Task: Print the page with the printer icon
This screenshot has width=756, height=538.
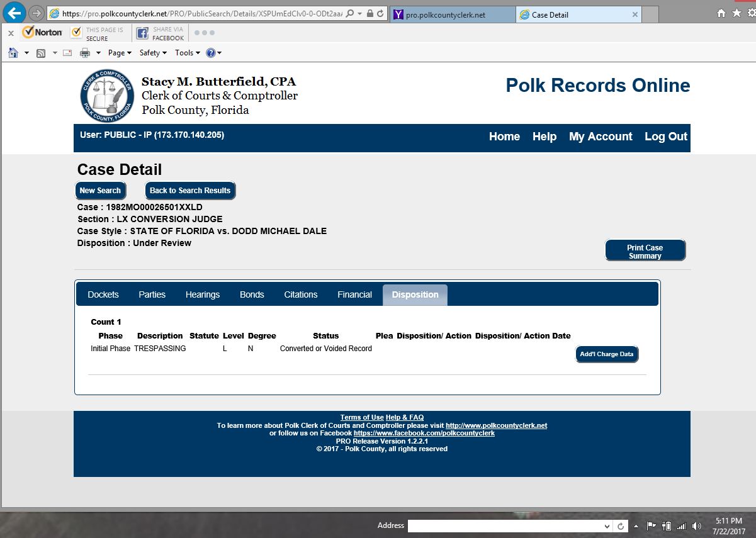Action: [85, 53]
